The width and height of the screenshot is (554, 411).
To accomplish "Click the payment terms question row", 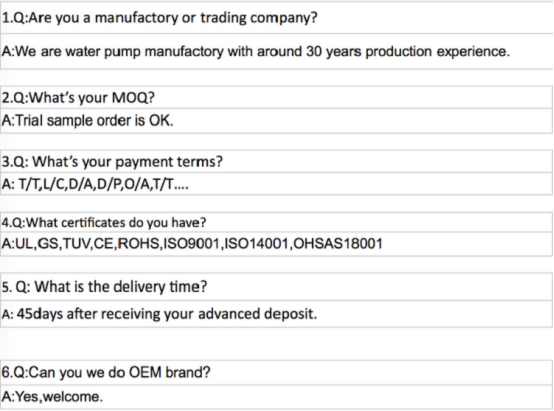I will click(276, 162).
